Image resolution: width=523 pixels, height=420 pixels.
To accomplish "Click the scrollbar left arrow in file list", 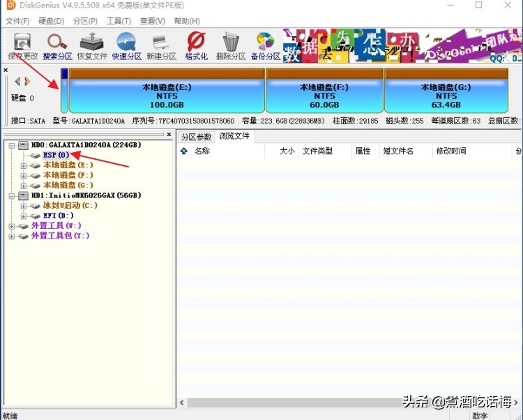I will point(182,403).
